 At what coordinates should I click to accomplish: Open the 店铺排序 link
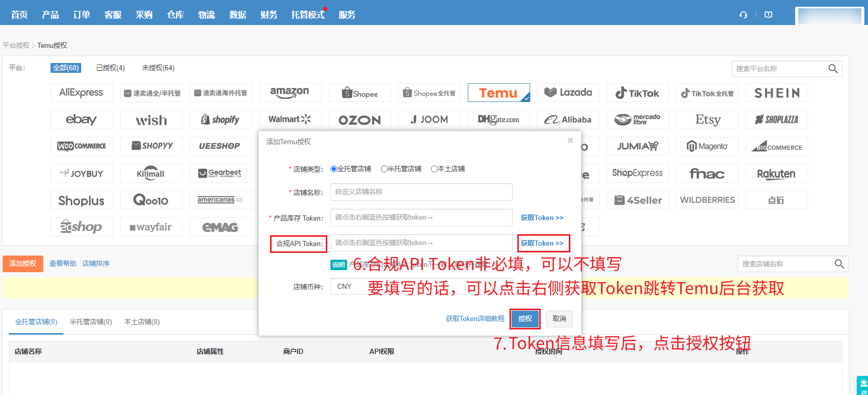pyautogui.click(x=96, y=263)
